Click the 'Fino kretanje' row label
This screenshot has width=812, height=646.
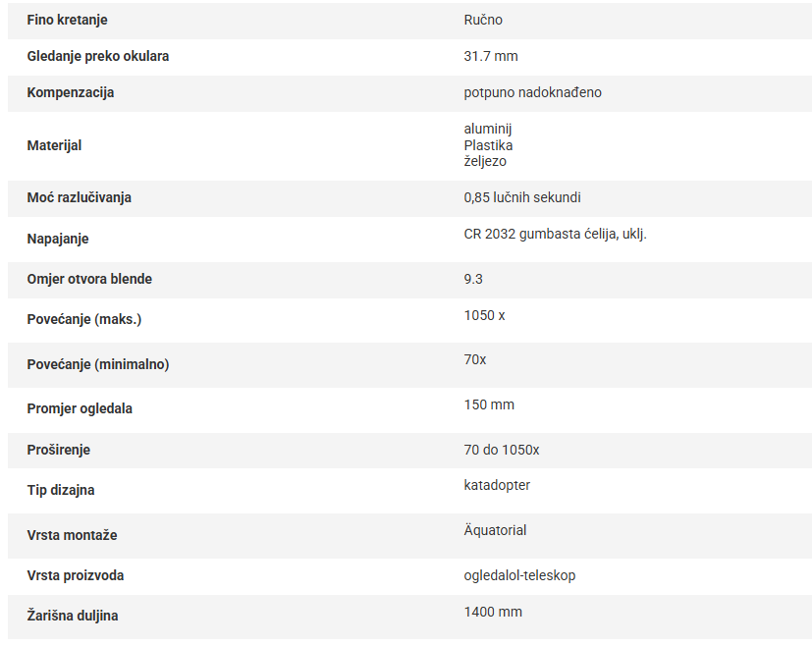67,20
